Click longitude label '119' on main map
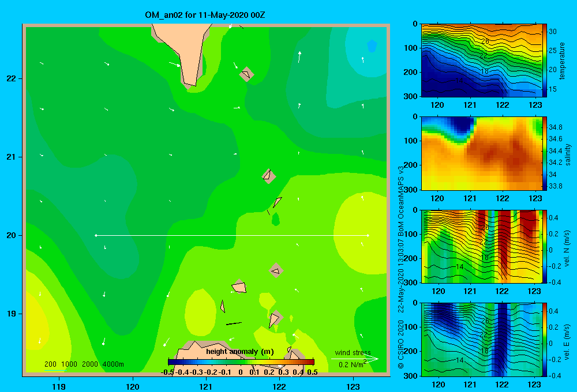This screenshot has height=392, width=577. (59, 386)
